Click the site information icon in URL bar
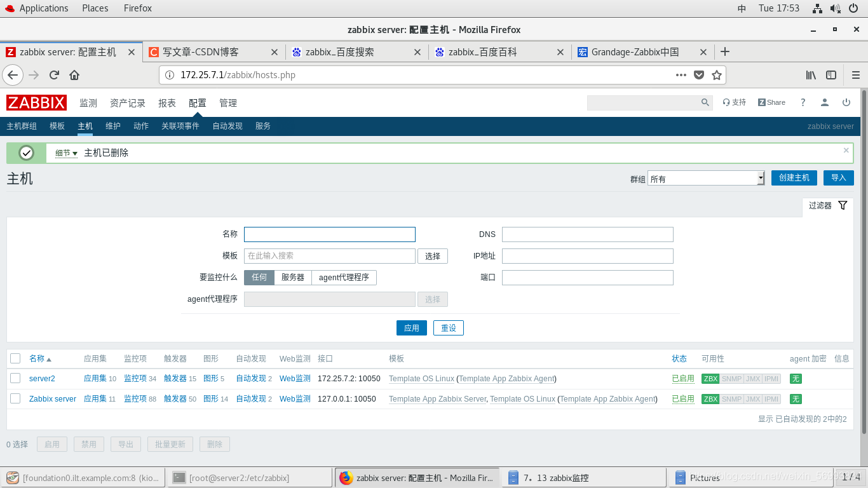868x488 pixels. pyautogui.click(x=170, y=75)
